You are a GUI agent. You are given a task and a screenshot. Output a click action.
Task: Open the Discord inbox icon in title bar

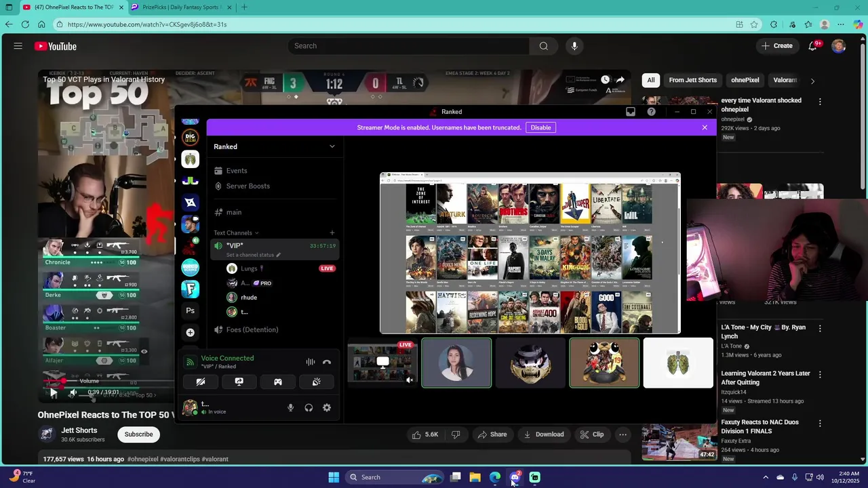pyautogui.click(x=631, y=112)
